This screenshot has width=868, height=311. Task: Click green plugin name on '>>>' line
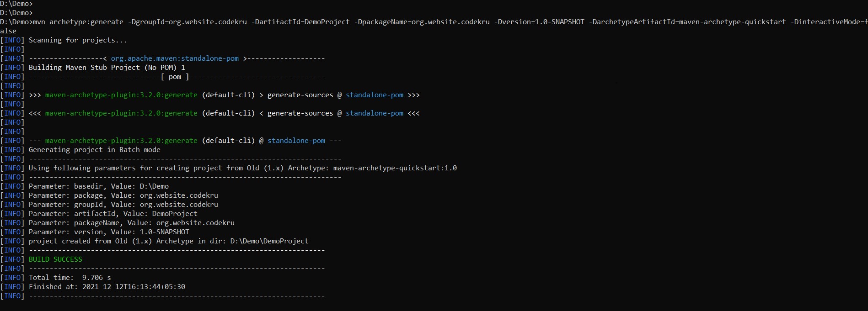121,95
